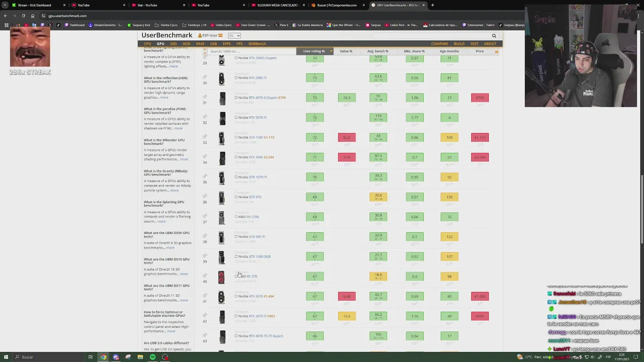
Task: Open Spotify from the Windows taskbar
Action: click(x=152, y=357)
